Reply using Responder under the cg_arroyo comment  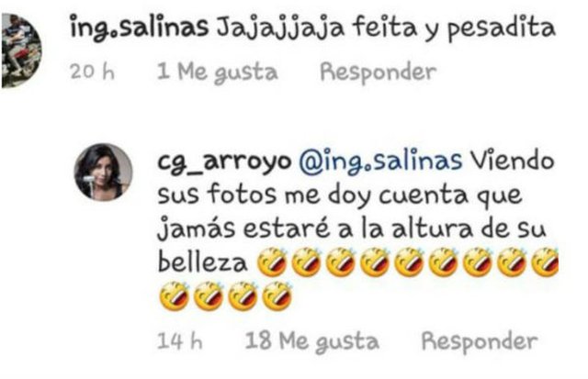[480, 341]
